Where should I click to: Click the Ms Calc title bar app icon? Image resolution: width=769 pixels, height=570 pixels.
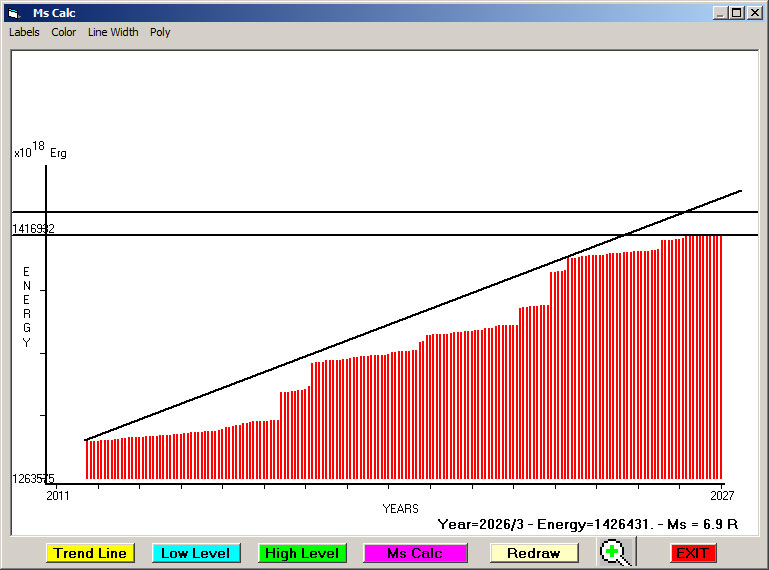pyautogui.click(x=13, y=12)
